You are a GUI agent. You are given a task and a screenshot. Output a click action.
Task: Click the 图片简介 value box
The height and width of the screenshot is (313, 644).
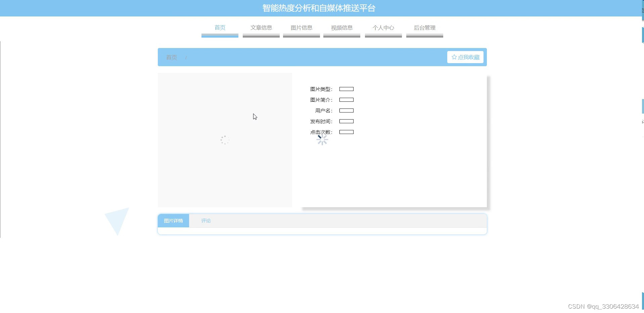click(347, 100)
